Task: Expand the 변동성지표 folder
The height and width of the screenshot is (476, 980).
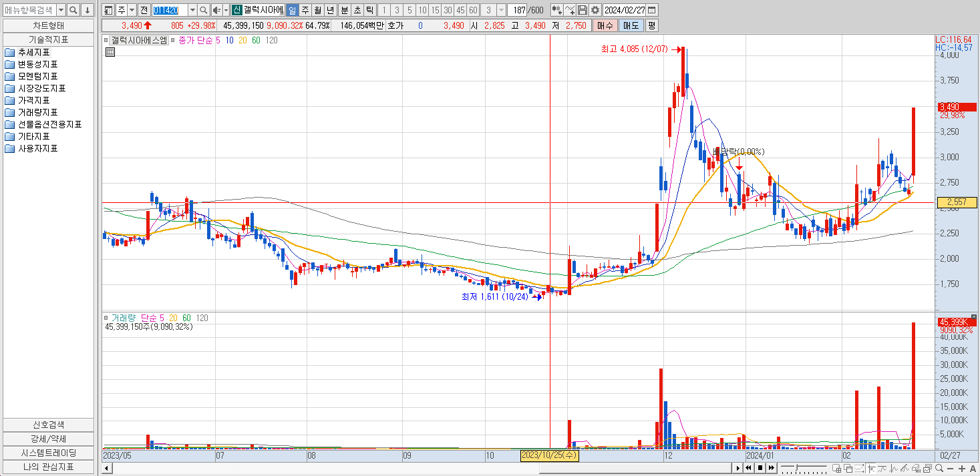Action: tap(31, 64)
